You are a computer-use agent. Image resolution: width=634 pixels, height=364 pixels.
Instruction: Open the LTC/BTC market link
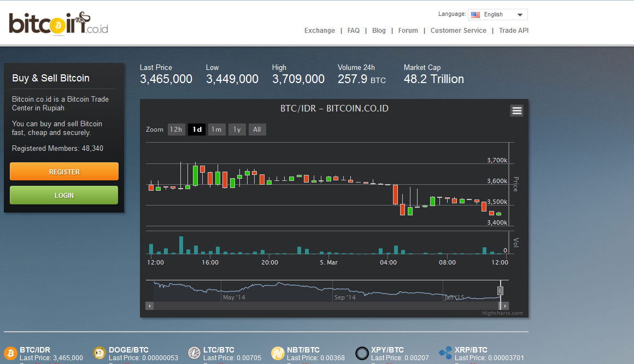click(219, 350)
